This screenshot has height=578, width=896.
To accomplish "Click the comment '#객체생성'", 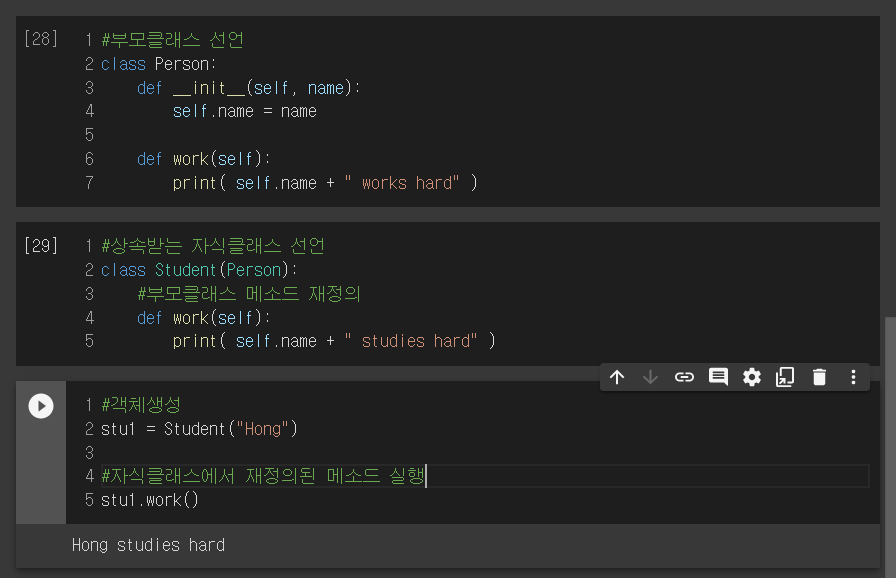I will coord(141,405).
